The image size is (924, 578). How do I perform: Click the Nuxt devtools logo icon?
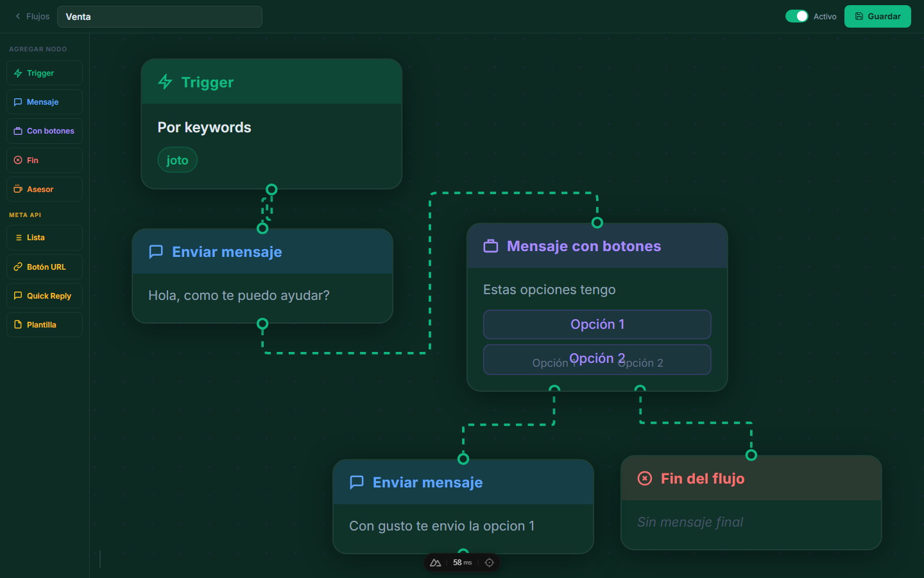click(x=435, y=563)
